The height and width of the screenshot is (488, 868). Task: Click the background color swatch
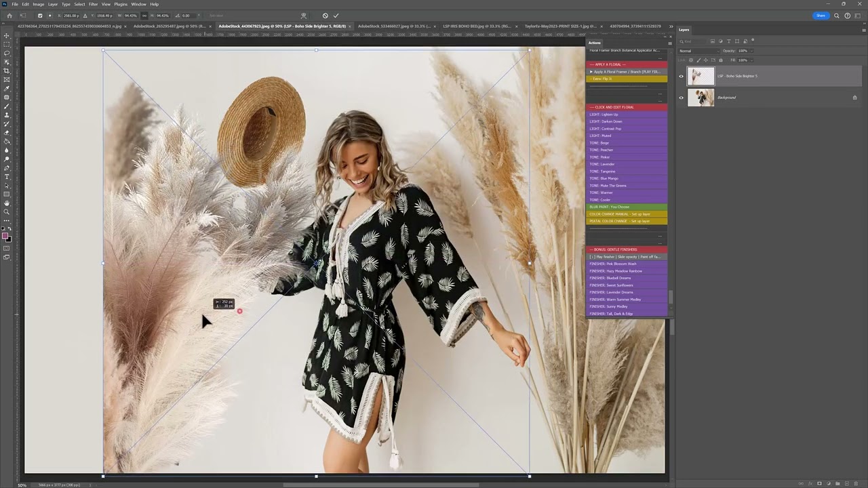coord(8,238)
